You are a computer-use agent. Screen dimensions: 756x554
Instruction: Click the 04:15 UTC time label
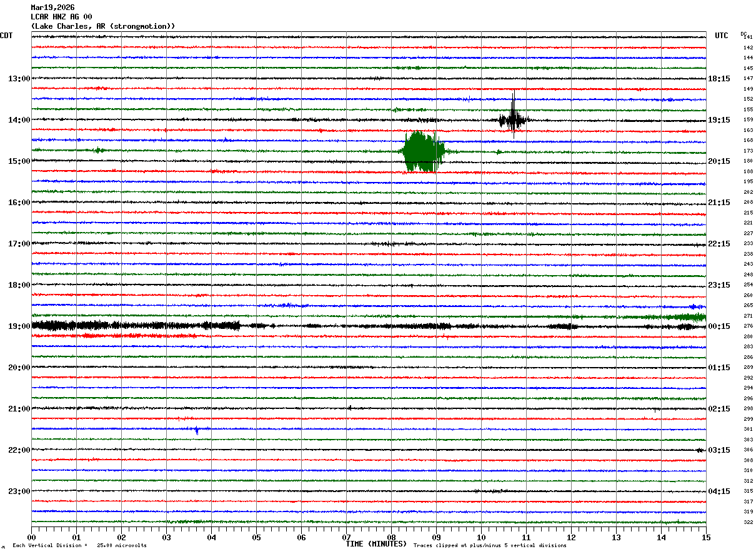click(719, 491)
